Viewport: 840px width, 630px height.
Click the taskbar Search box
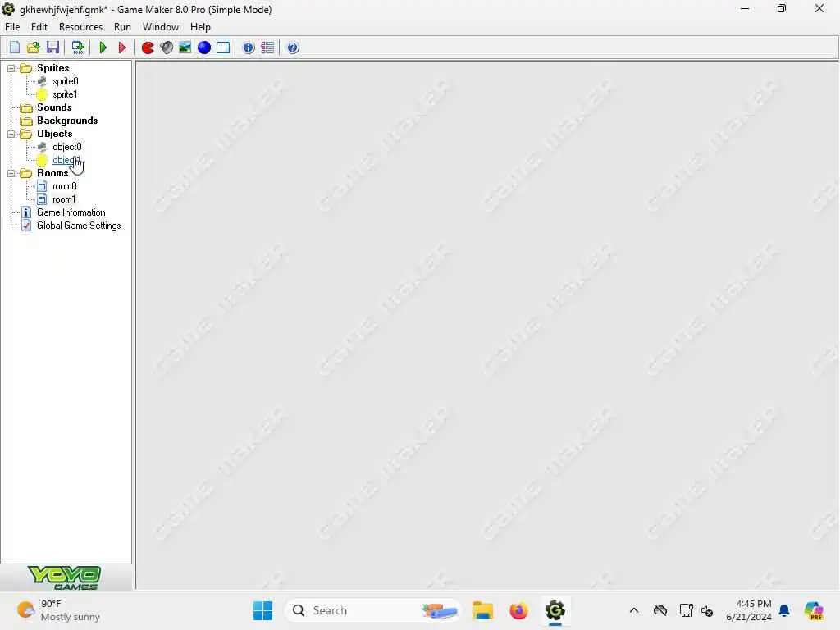373,610
